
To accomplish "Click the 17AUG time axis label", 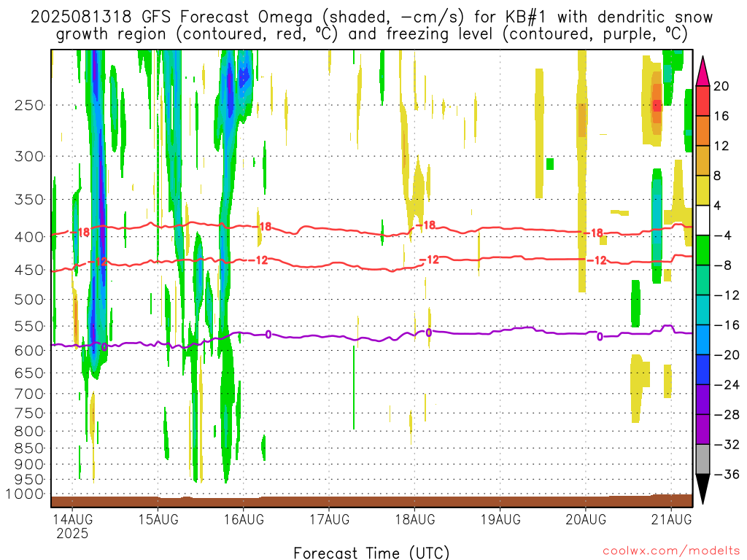I will [329, 519].
